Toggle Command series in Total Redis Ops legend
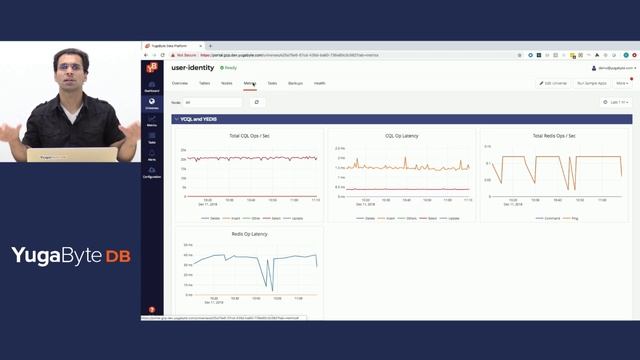 click(x=548, y=218)
